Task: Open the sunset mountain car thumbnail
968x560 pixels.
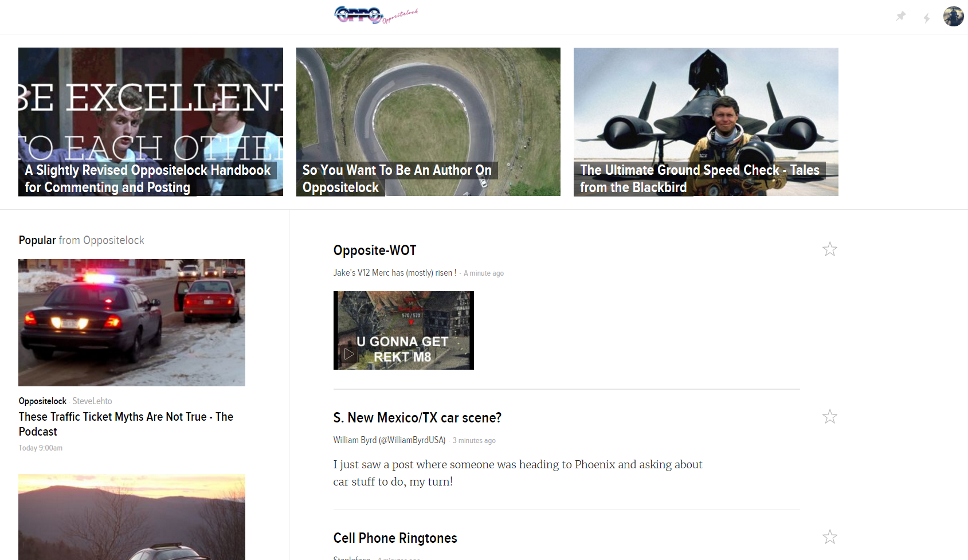Action: (x=132, y=517)
